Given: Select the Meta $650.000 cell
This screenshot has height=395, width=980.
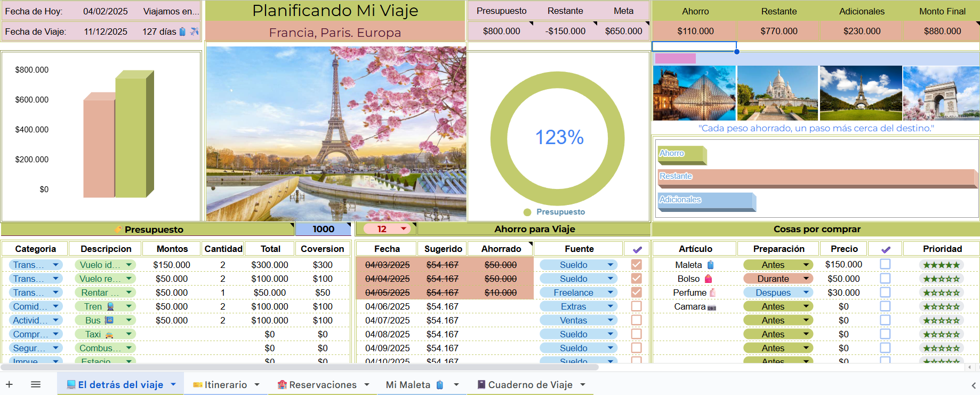Looking at the screenshot, I should (x=623, y=31).
